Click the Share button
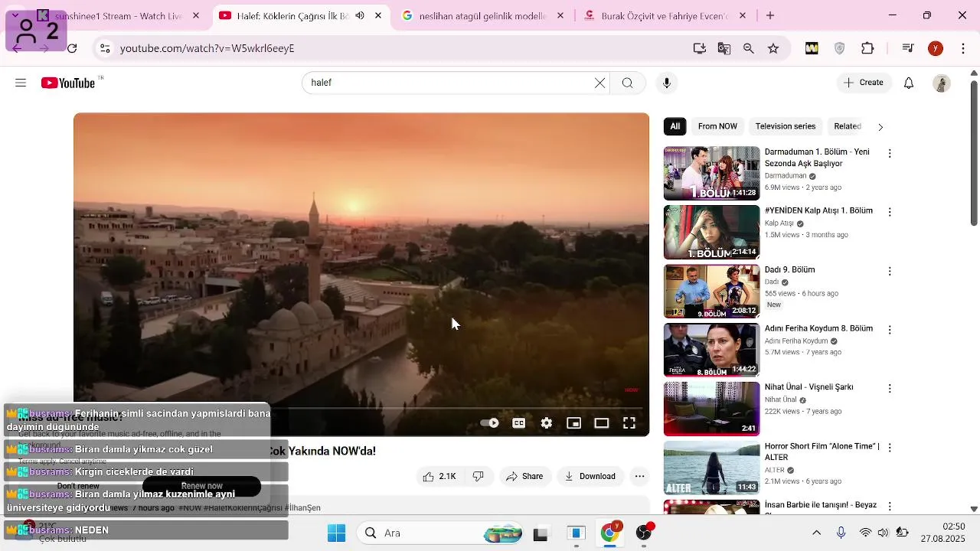This screenshot has width=980, height=551. click(x=525, y=476)
